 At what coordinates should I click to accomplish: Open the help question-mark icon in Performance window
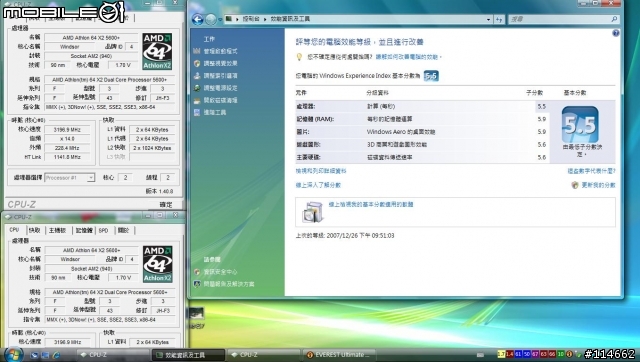[616, 33]
